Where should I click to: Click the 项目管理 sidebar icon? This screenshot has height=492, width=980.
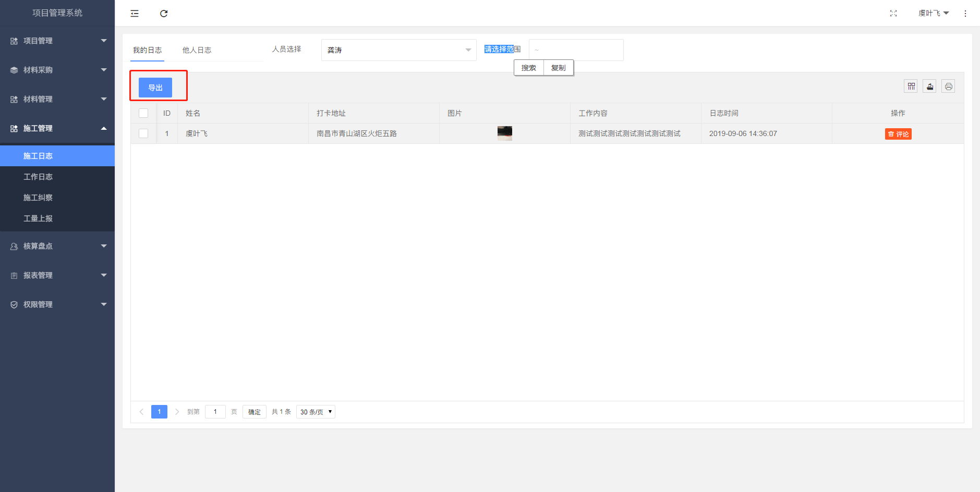(x=14, y=41)
